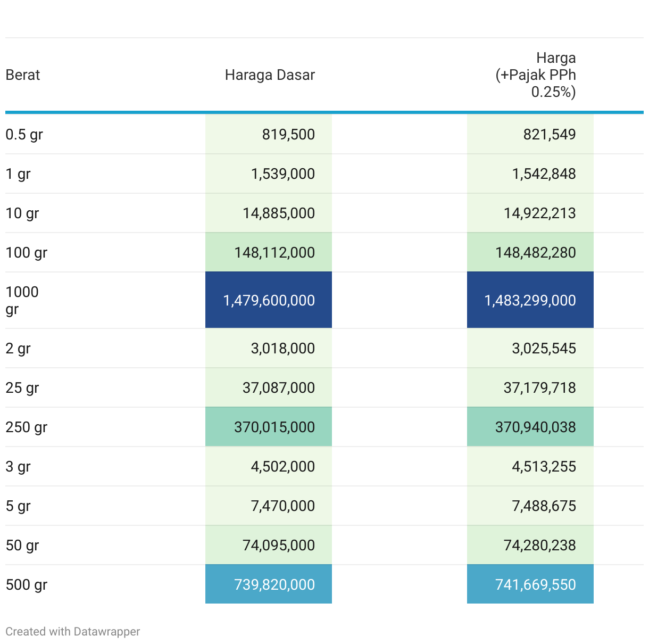
Task: Click the dark blue 1,483,299,000 cell
Action: pos(530,300)
